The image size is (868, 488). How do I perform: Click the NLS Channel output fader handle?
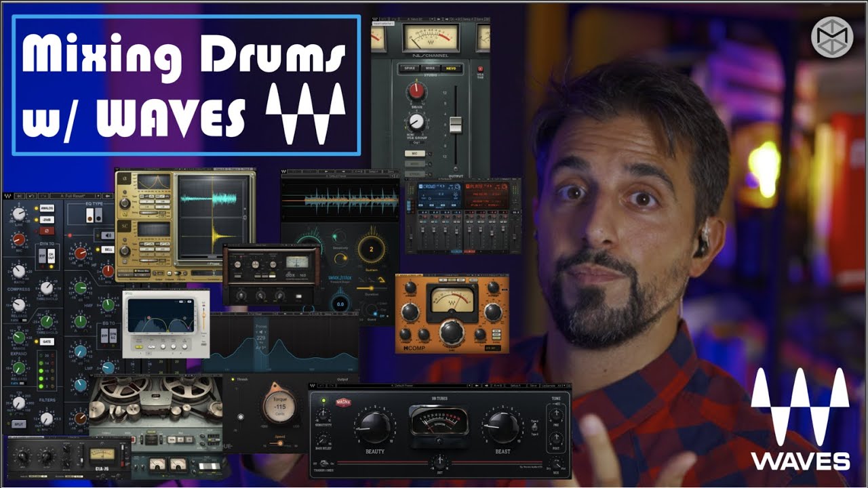coord(456,125)
